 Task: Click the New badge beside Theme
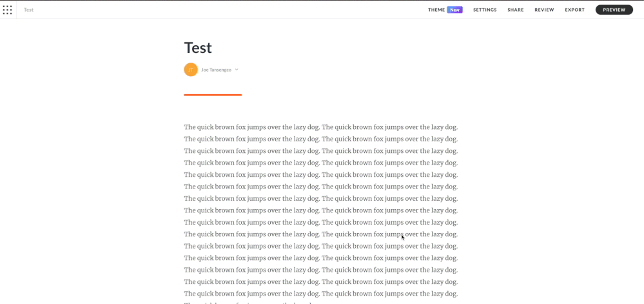[455, 10]
